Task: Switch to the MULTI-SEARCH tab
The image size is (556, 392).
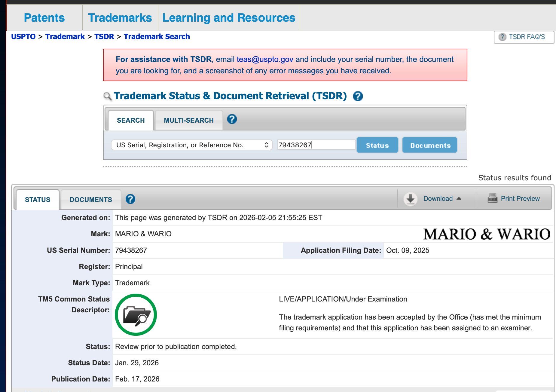Action: [188, 120]
